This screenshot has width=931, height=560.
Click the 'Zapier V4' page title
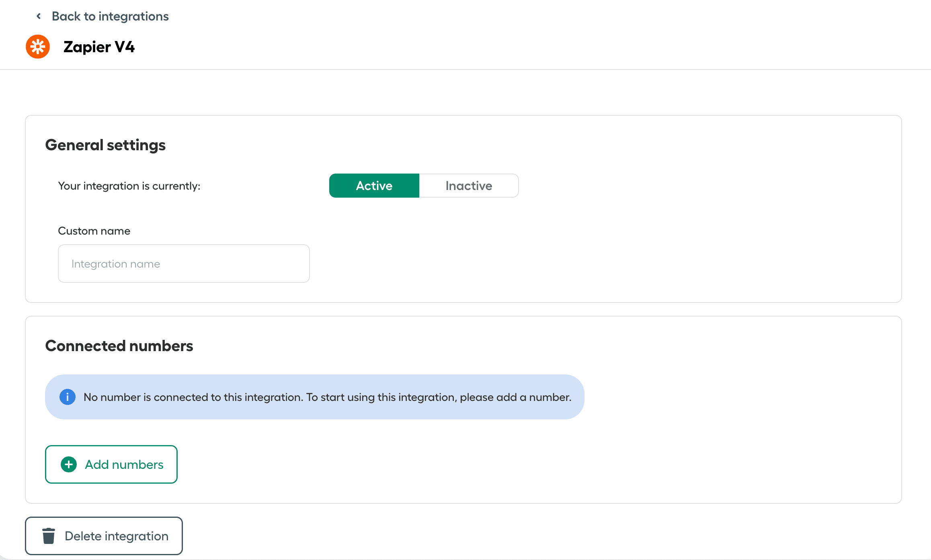click(x=99, y=47)
